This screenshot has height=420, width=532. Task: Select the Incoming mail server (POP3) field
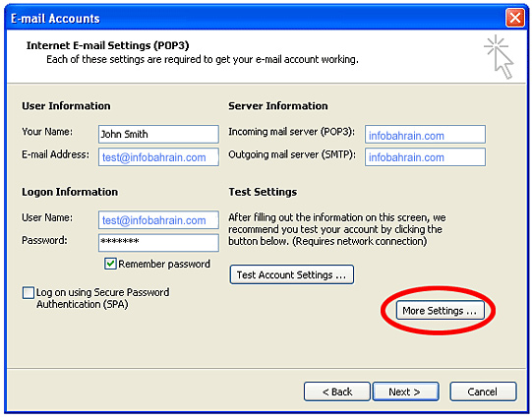[x=425, y=134]
